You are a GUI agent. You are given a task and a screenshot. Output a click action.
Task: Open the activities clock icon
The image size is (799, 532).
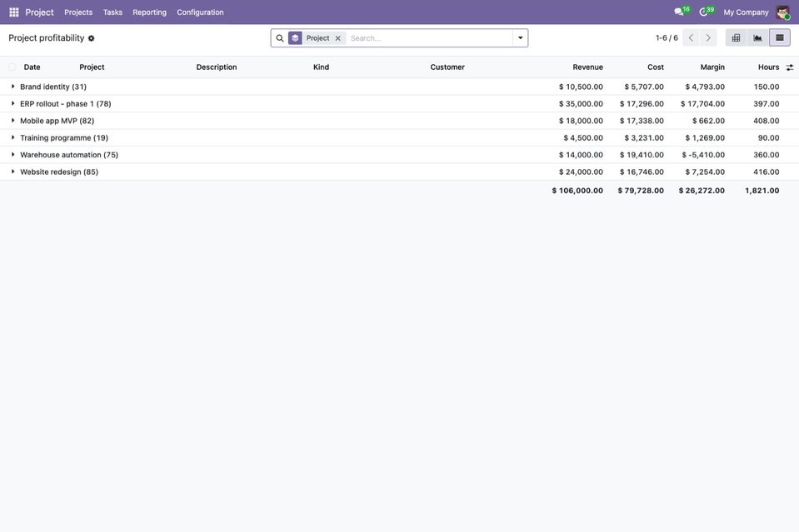[x=704, y=12]
